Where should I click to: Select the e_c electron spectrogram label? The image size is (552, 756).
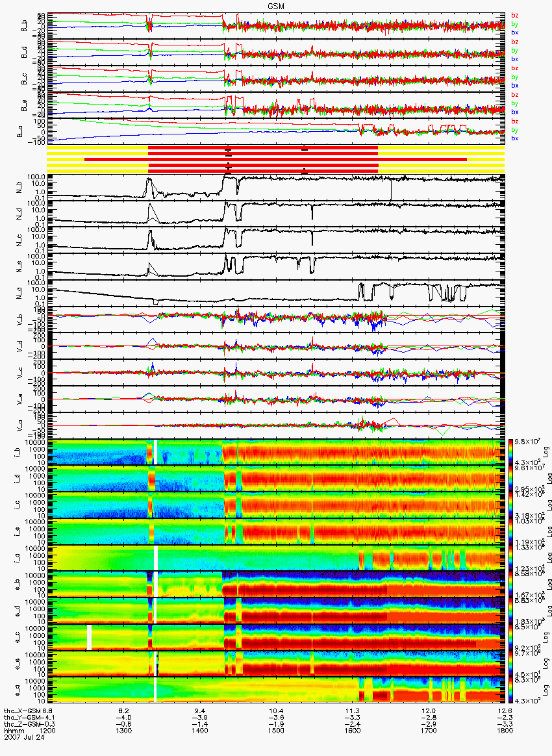18,637
